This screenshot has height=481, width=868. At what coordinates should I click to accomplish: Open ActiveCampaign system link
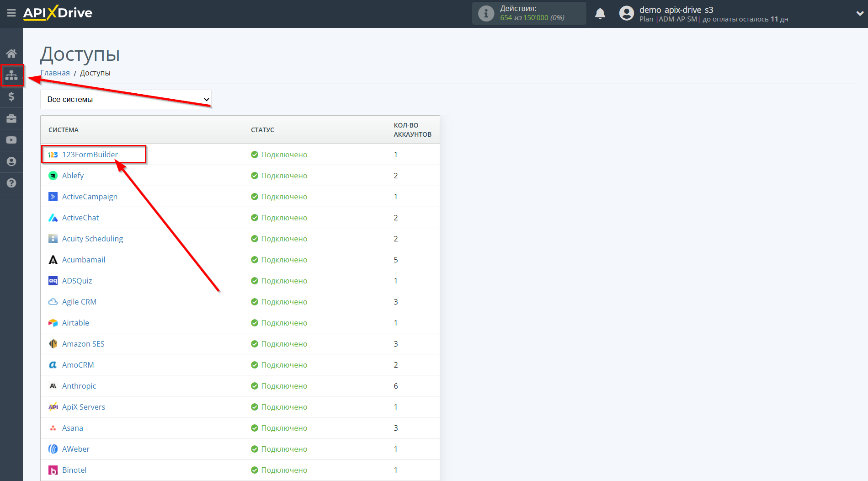(x=90, y=197)
